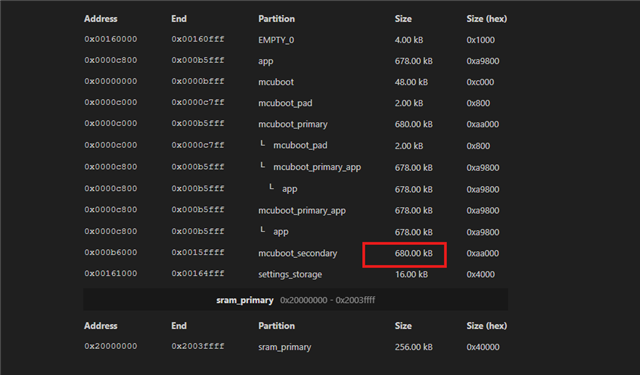This screenshot has width=640, height=375.
Task: Click hex size 0x800 in indented mcuboot_pad row
Action: pos(478,146)
